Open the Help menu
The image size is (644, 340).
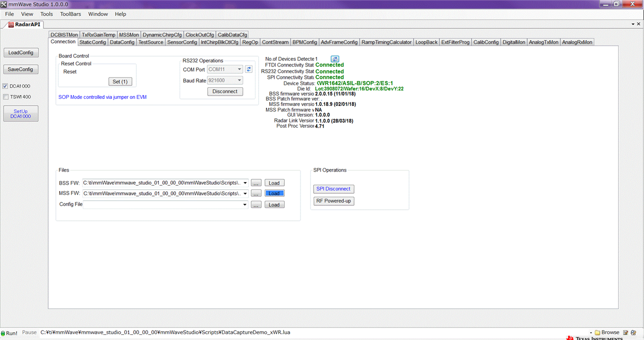tap(120, 14)
